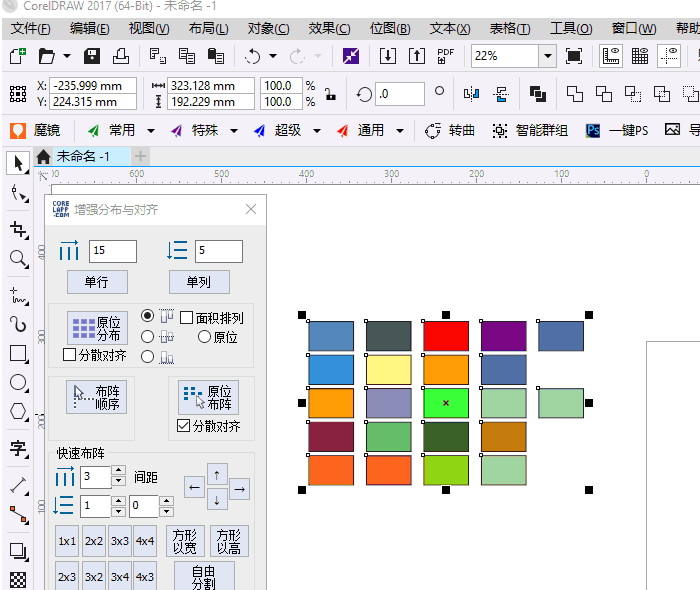Click mirror horizontally icon
The width and height of the screenshot is (700, 590).
471,94
